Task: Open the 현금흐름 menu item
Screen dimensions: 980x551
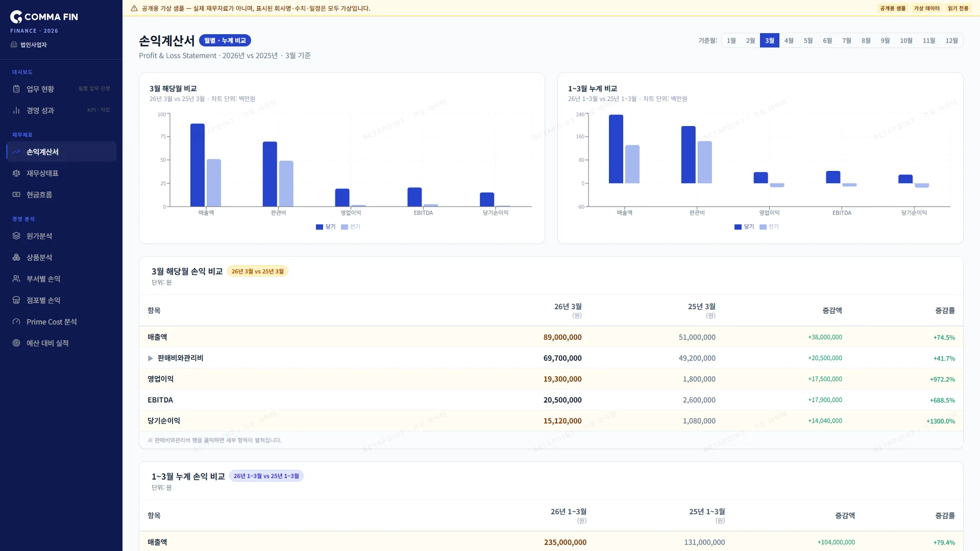Action: pos(61,194)
